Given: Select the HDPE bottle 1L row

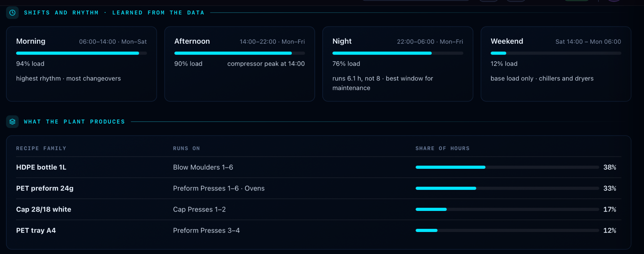Looking at the screenshot, I should tap(319, 167).
